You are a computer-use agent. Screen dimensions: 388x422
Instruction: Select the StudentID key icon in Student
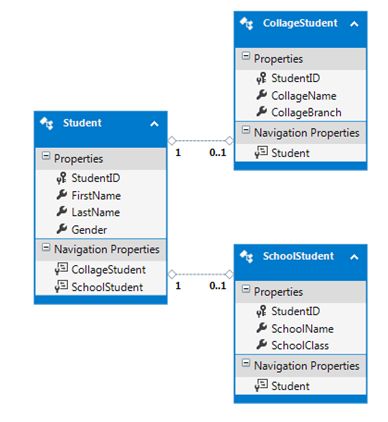pos(61,178)
